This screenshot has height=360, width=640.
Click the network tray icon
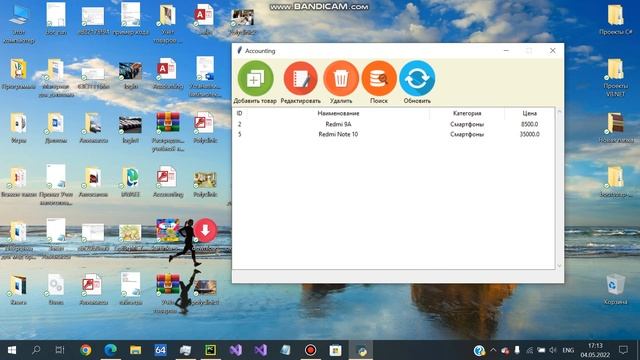pos(529,350)
